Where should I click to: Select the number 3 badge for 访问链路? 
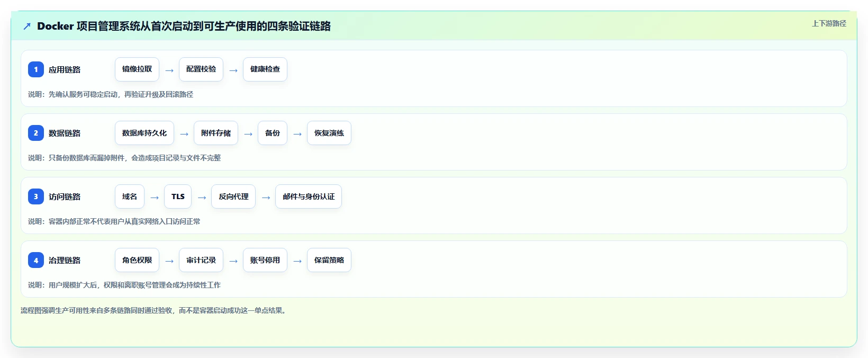pyautogui.click(x=36, y=196)
